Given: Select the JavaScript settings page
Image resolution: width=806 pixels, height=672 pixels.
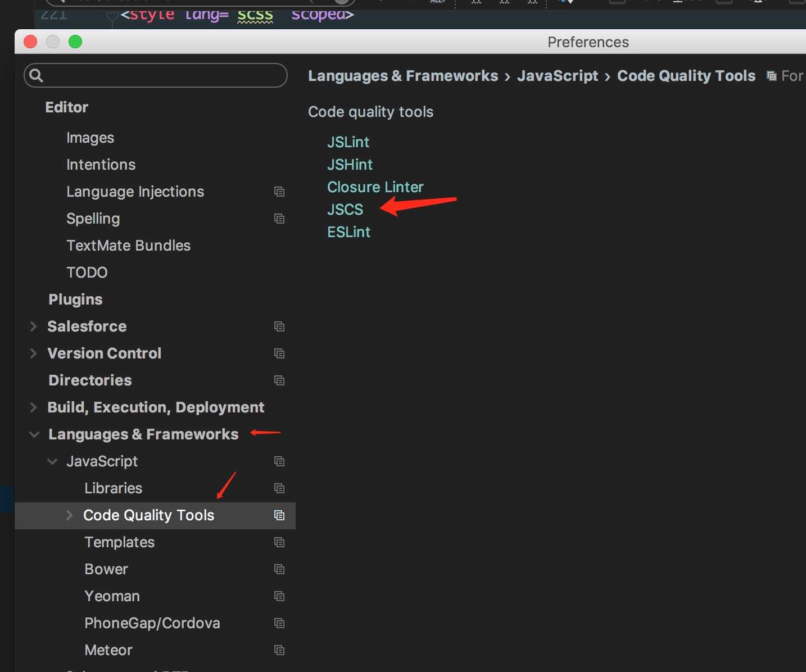Looking at the screenshot, I should pos(102,461).
